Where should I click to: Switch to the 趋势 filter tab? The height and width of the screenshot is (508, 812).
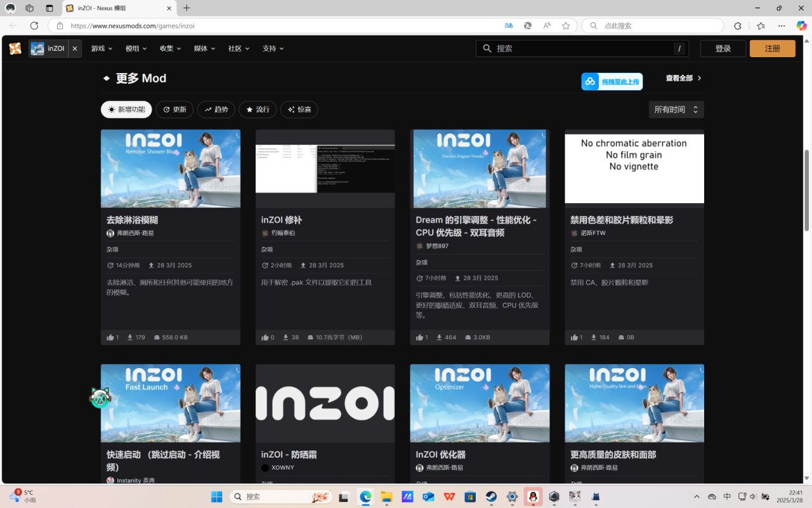click(216, 109)
